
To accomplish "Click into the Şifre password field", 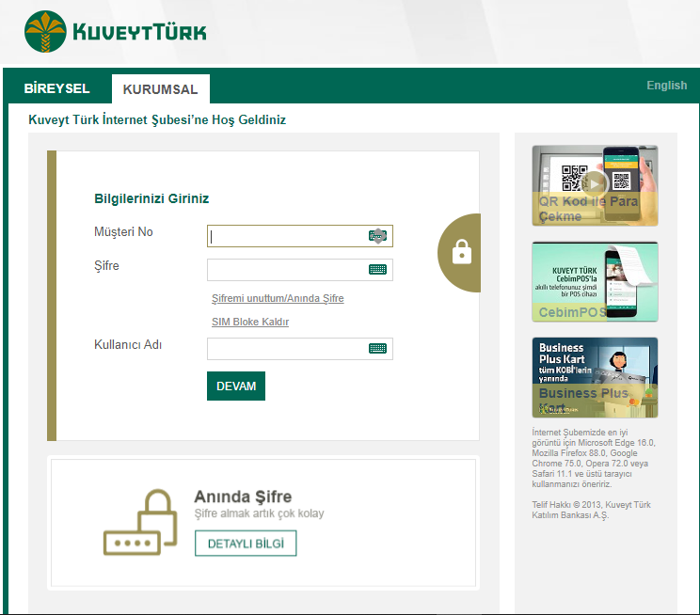I will click(x=287, y=270).
